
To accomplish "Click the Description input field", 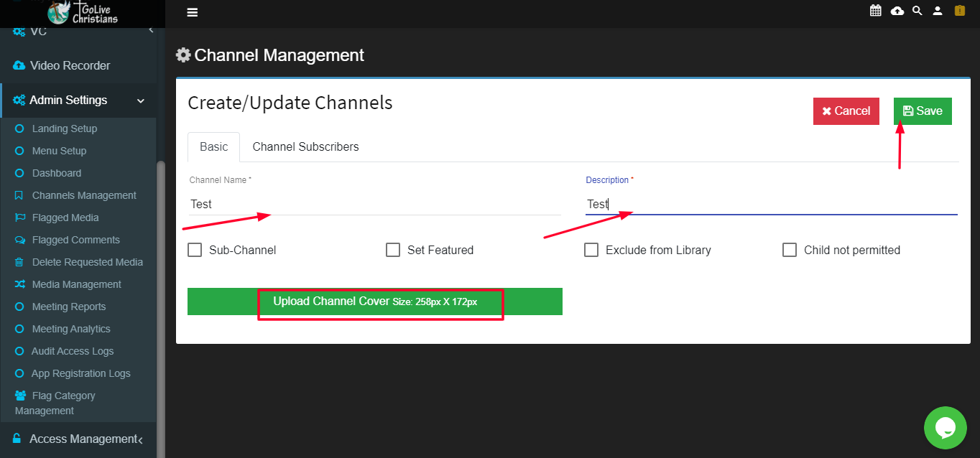I will (x=772, y=204).
